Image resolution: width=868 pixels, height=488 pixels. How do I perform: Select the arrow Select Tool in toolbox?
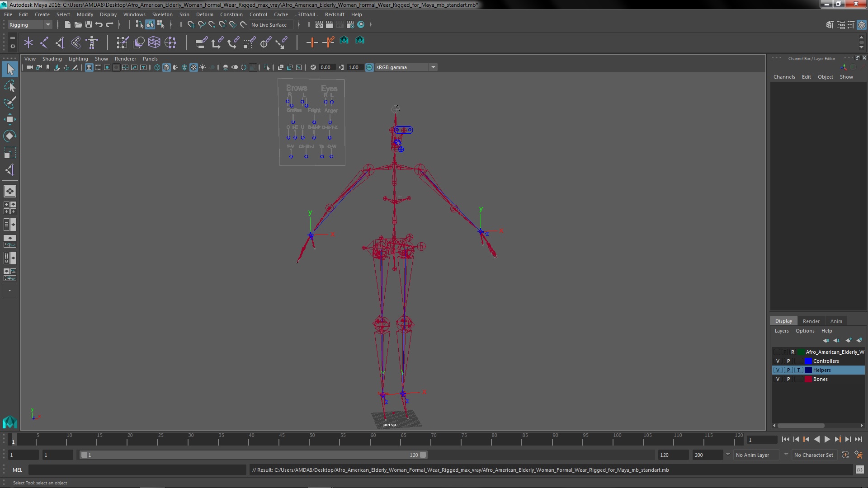(10, 69)
